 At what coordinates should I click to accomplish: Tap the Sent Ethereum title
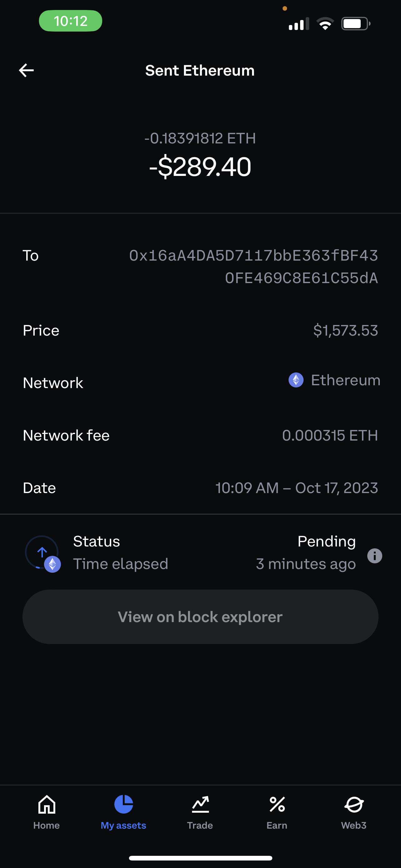click(200, 70)
